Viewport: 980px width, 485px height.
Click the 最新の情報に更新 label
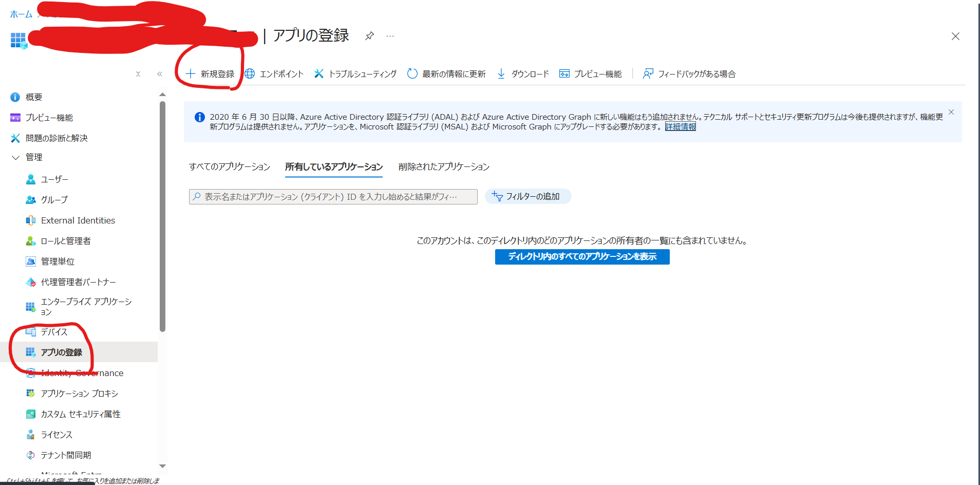coord(454,74)
